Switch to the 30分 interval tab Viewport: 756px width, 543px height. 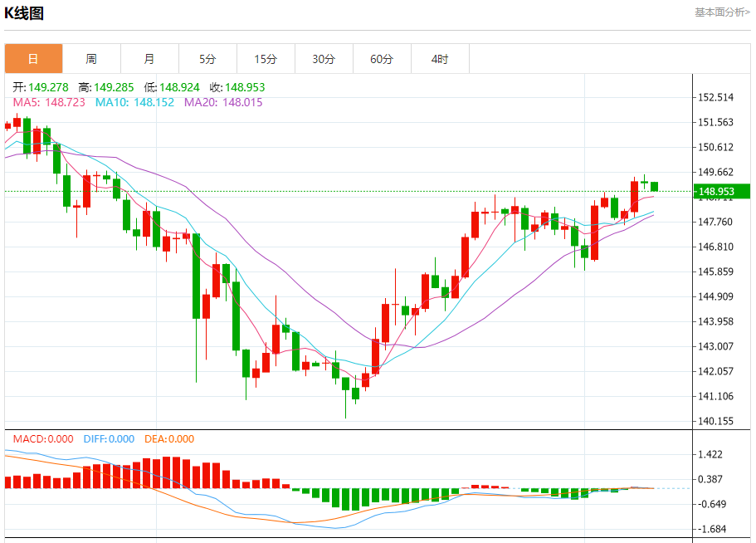(x=324, y=59)
